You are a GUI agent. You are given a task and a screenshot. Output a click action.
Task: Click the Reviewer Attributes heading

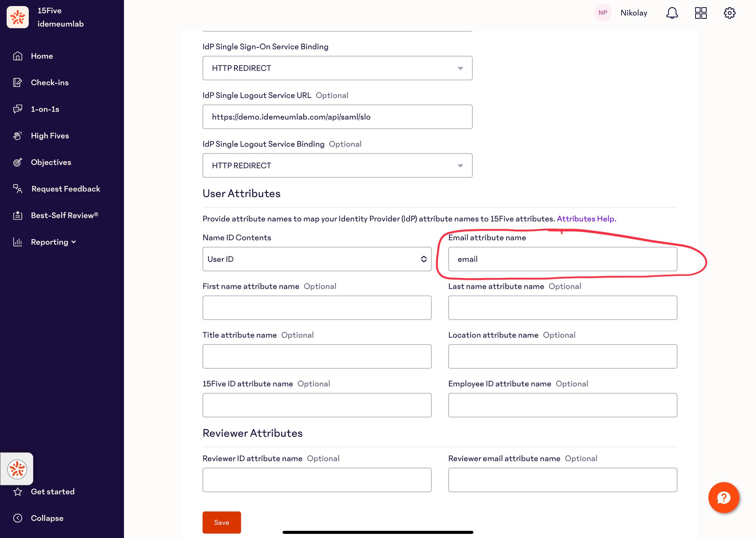[253, 433]
